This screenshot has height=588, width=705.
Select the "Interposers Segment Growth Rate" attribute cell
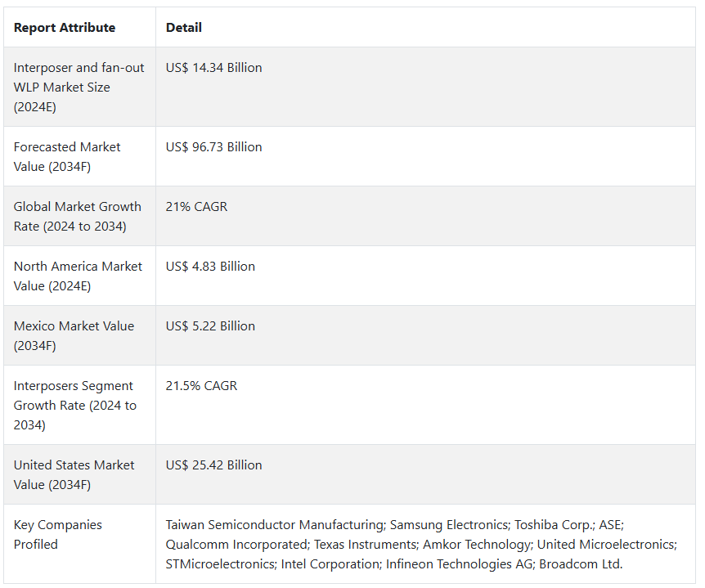tap(75, 405)
